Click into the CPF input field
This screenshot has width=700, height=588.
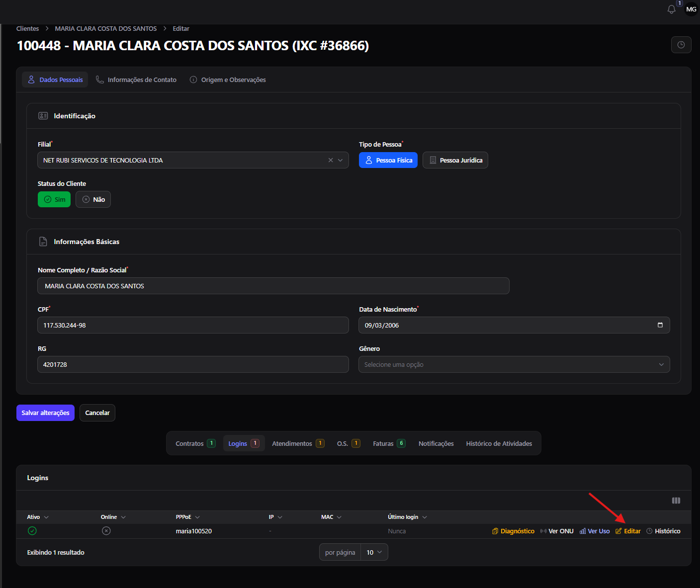coord(193,325)
